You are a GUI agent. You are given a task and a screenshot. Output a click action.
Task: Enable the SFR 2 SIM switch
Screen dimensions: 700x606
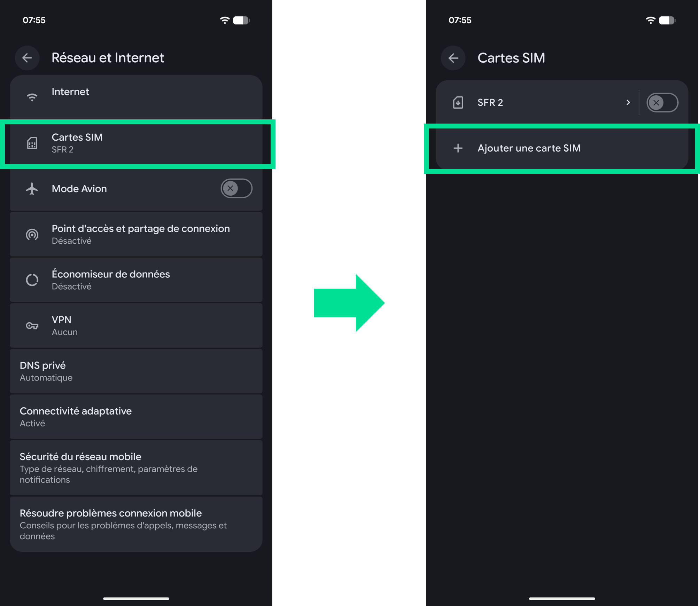pos(662,103)
